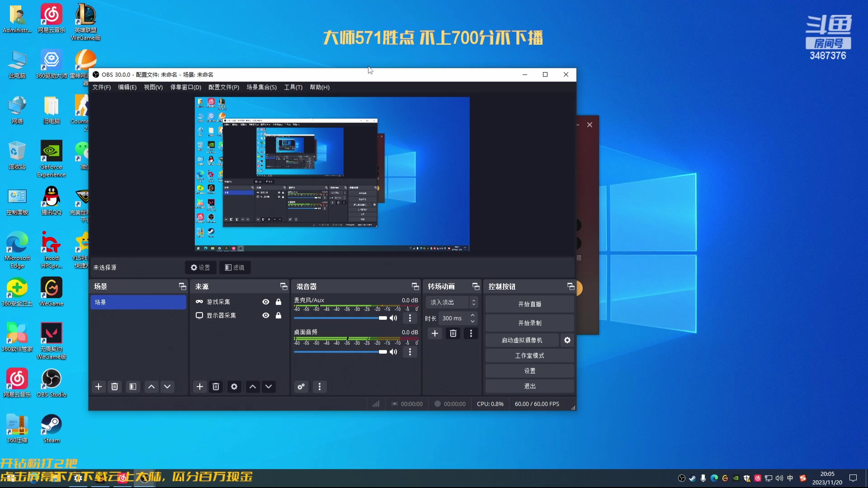Click the 开始直播 button
The image size is (868, 488).
(529, 304)
